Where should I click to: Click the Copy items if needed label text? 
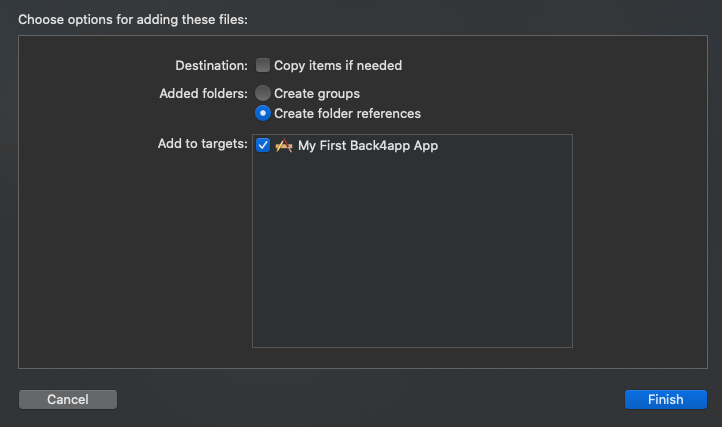tap(338, 65)
